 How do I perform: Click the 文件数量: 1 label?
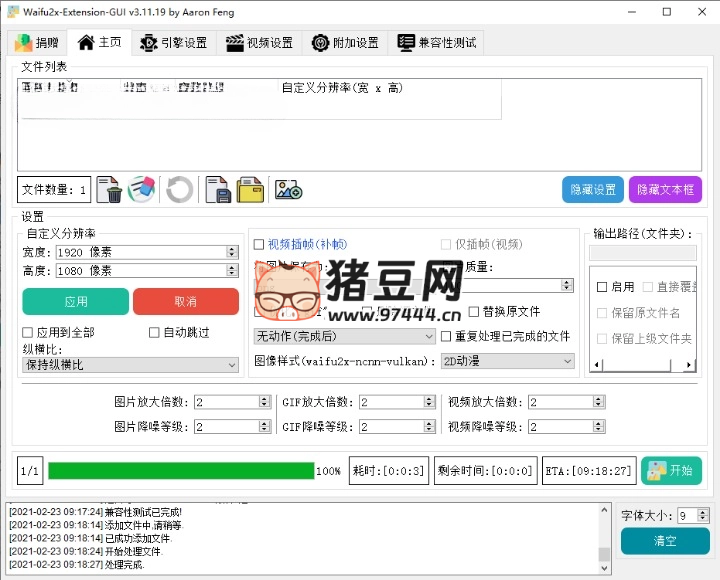click(x=54, y=189)
